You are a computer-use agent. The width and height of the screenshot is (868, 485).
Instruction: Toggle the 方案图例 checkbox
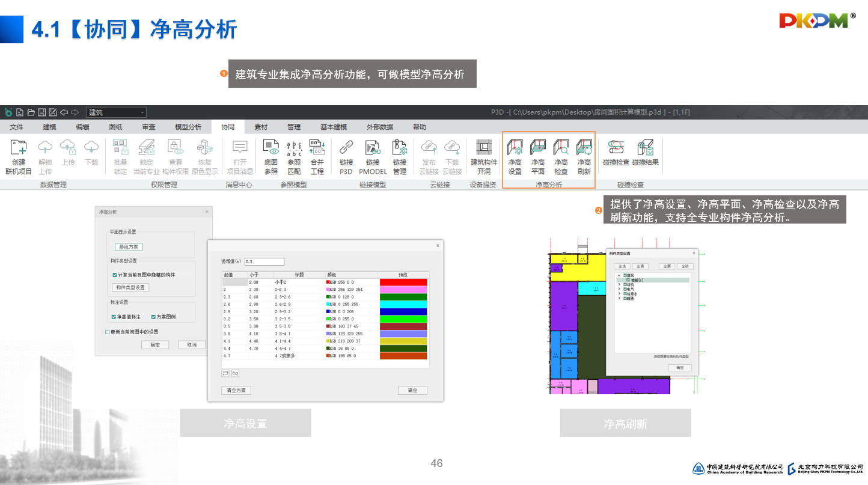tap(153, 317)
